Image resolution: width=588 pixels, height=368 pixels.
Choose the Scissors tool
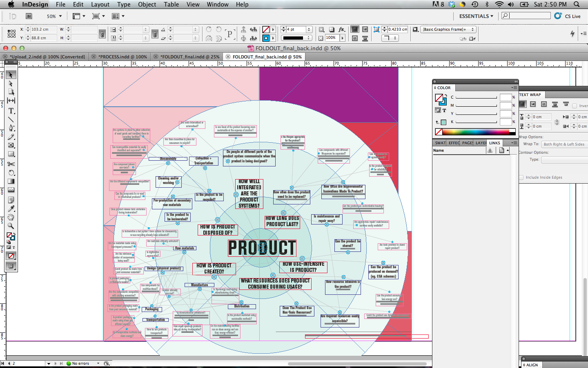[x=11, y=164]
